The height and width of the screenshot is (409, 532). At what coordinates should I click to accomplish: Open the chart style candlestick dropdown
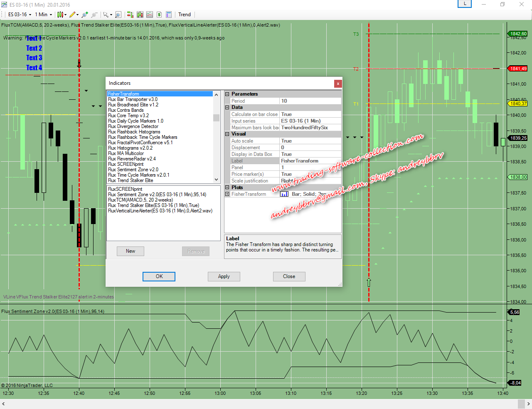click(62, 15)
